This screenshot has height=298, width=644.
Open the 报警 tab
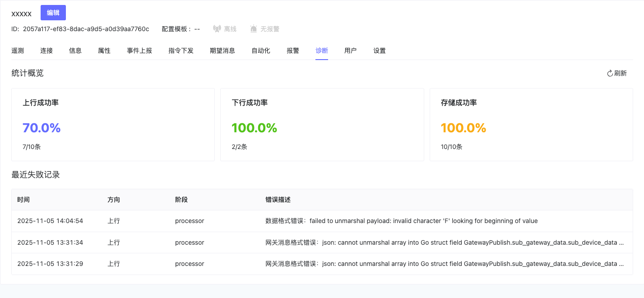[292, 51]
